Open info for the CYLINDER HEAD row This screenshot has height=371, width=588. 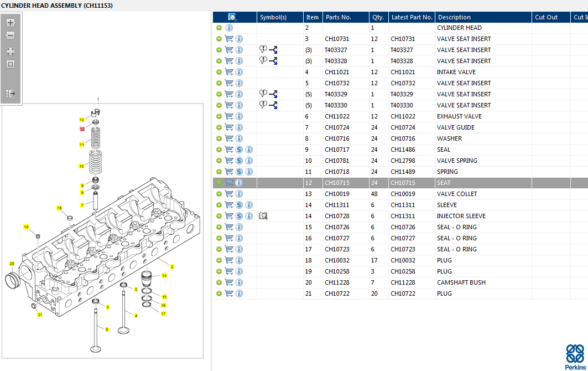coord(229,28)
